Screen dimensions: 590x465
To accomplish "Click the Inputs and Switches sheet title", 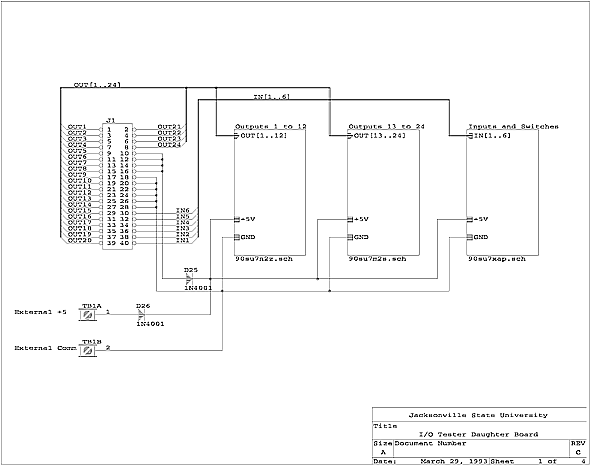I will 513,126.
